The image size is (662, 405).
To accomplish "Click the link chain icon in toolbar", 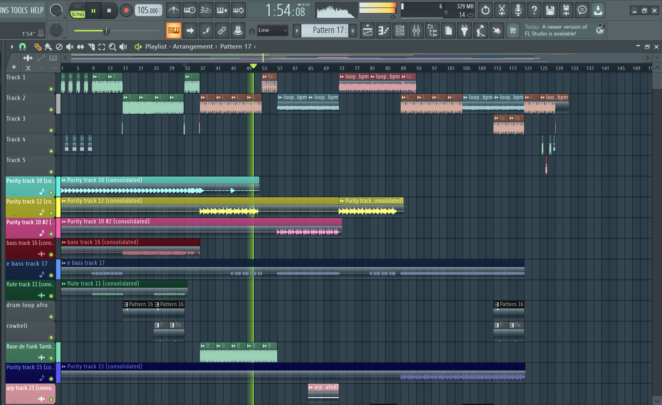I will [x=221, y=30].
